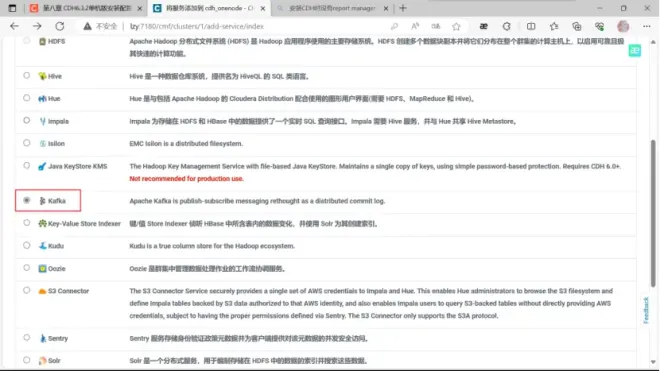
Task: Select the Hive service radio button
Action: click(x=27, y=75)
